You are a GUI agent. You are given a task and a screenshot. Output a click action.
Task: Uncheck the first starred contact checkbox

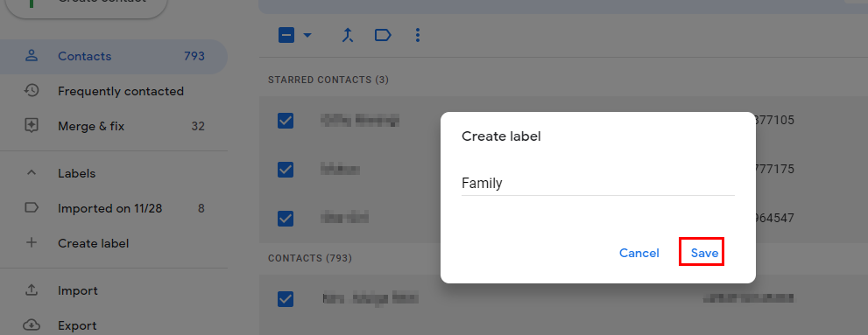click(x=286, y=121)
